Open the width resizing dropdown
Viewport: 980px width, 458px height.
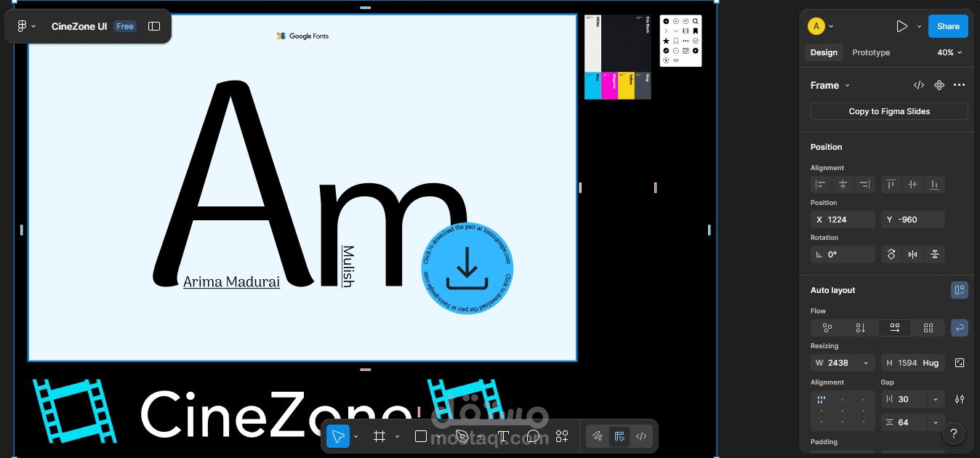click(x=866, y=363)
